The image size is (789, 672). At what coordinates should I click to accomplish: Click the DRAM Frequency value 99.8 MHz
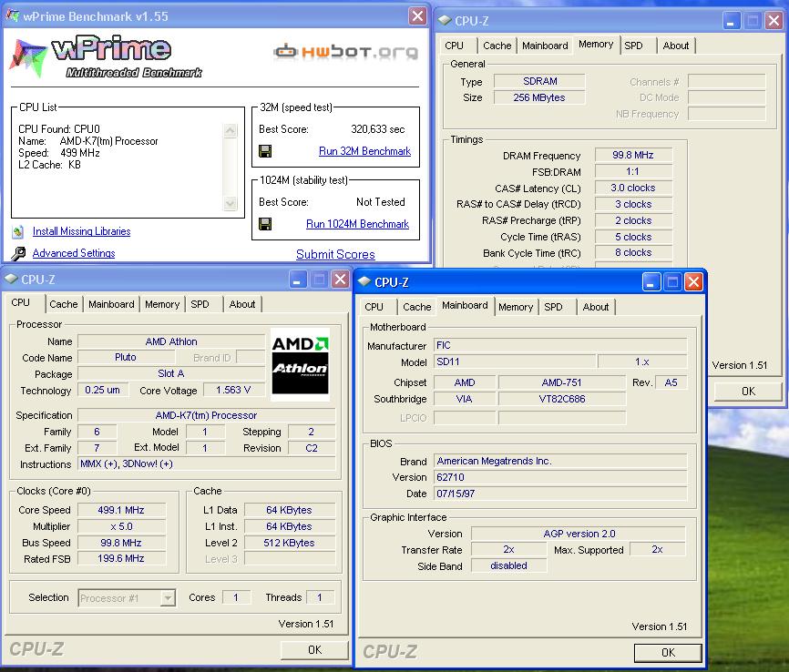[633, 155]
